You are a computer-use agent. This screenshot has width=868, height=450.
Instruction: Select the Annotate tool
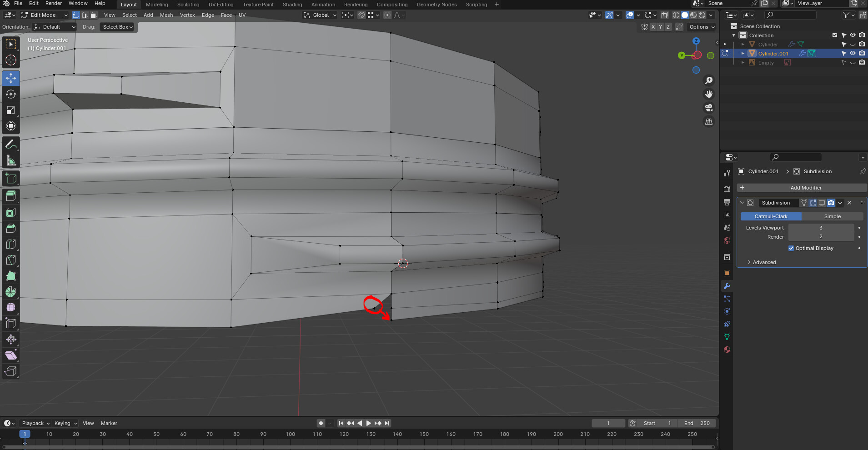[11, 145]
